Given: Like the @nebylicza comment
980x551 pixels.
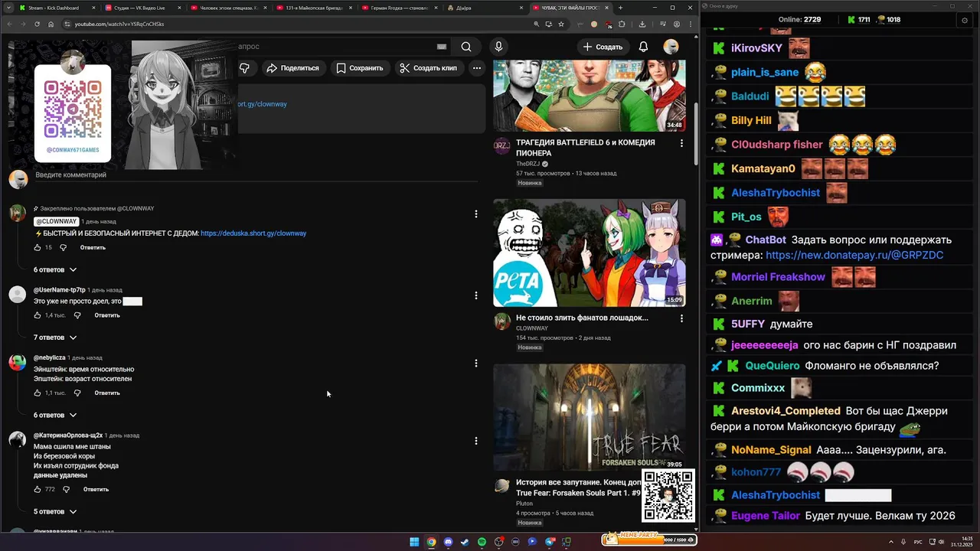Looking at the screenshot, I should tap(38, 393).
